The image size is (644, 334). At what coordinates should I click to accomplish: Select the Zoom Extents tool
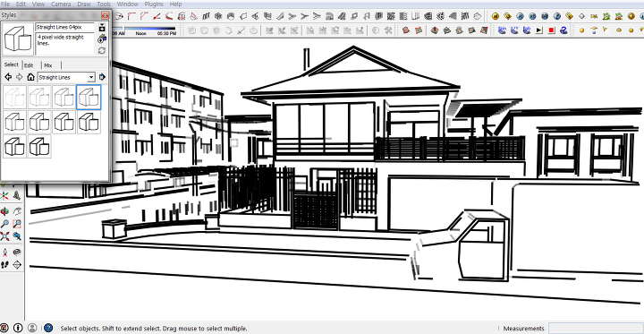(x=5, y=236)
